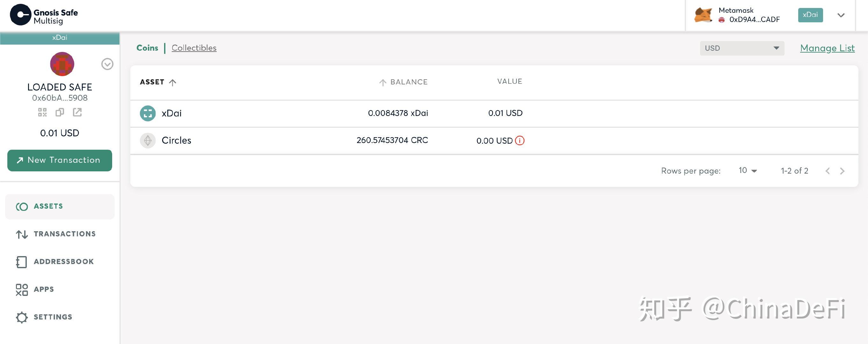This screenshot has width=868, height=344.
Task: Expand the rows per page selector
Action: [x=746, y=170]
